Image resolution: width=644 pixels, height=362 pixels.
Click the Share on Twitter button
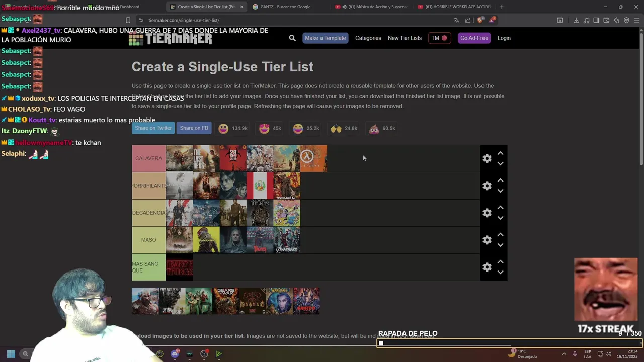[x=153, y=128]
